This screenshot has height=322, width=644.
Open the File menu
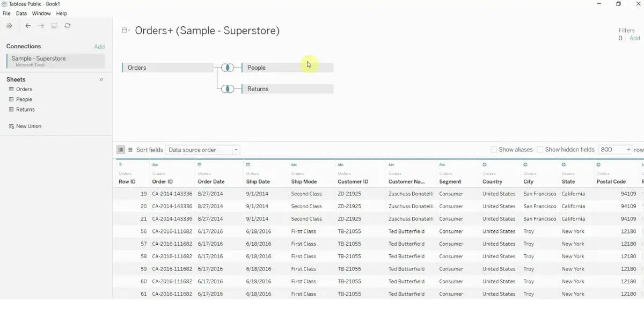[x=6, y=13]
